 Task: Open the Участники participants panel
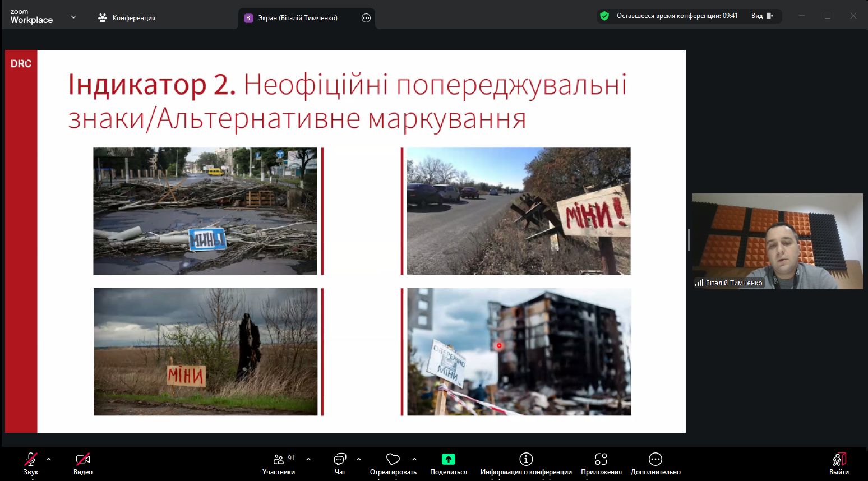[279, 460]
